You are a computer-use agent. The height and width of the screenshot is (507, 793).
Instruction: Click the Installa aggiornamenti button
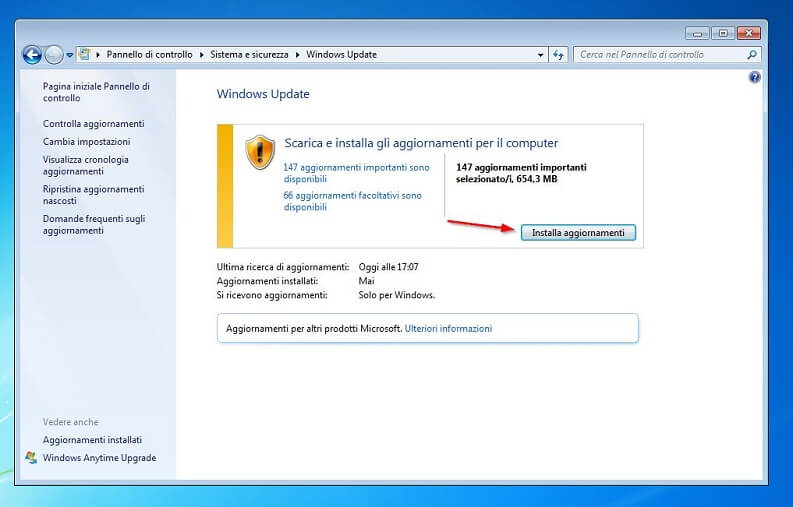click(578, 233)
